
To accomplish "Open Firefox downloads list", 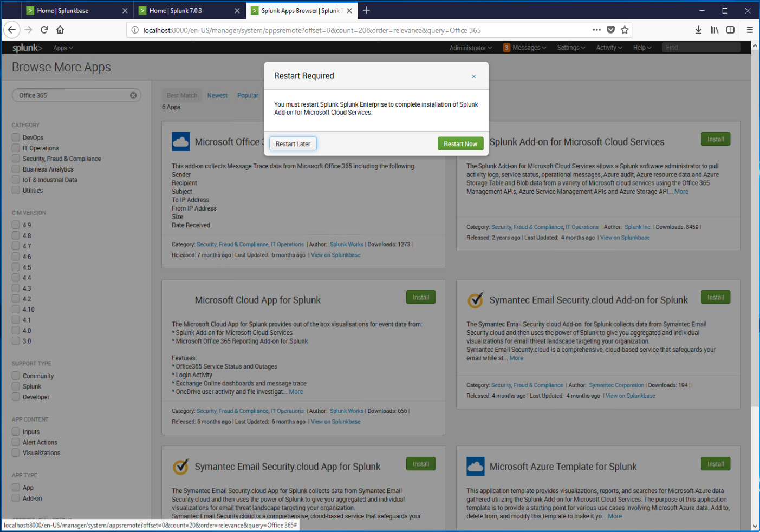I will tap(698, 30).
